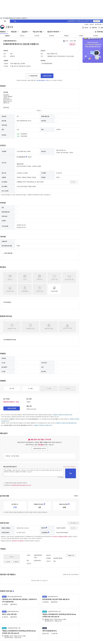
Task: Expand the 직업 능력 개발 dropdown
Action: 38,32
